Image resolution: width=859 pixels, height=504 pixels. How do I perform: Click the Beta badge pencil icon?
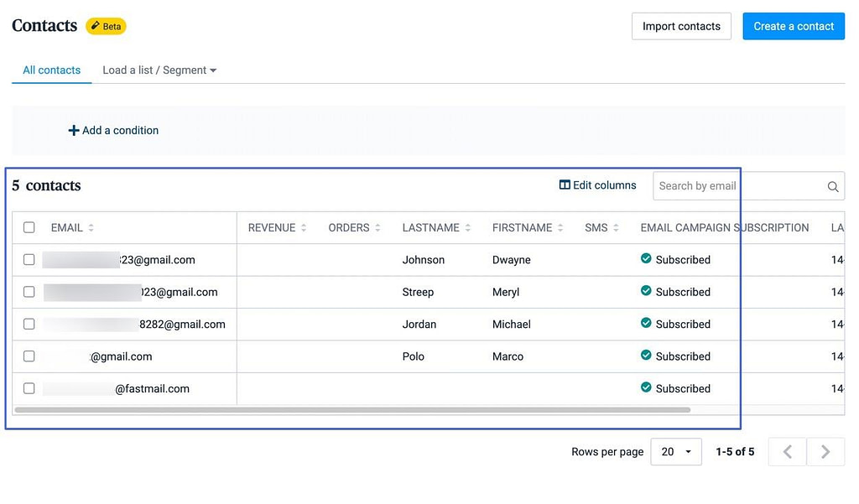[95, 26]
